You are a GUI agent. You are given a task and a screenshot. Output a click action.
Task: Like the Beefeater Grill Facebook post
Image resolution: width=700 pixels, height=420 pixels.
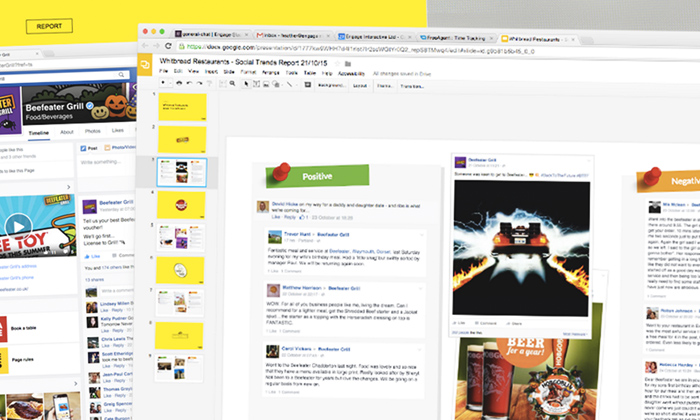pyautogui.click(x=92, y=256)
